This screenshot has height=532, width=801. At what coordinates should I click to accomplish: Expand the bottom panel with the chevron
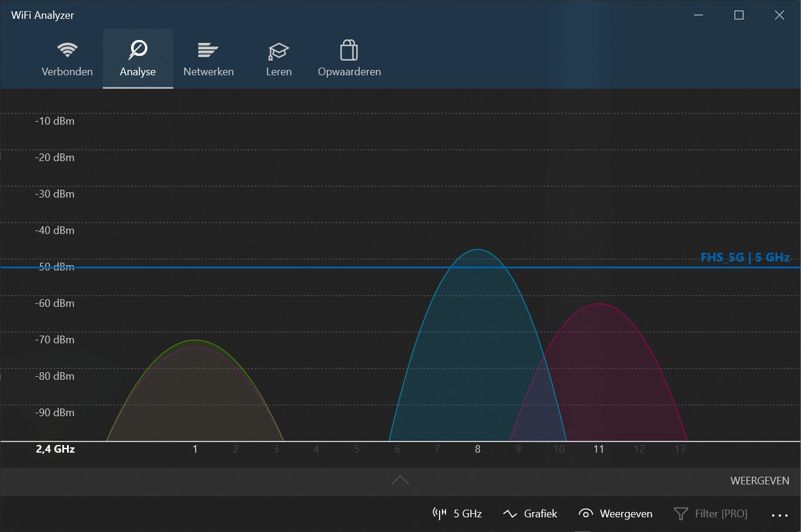(400, 480)
